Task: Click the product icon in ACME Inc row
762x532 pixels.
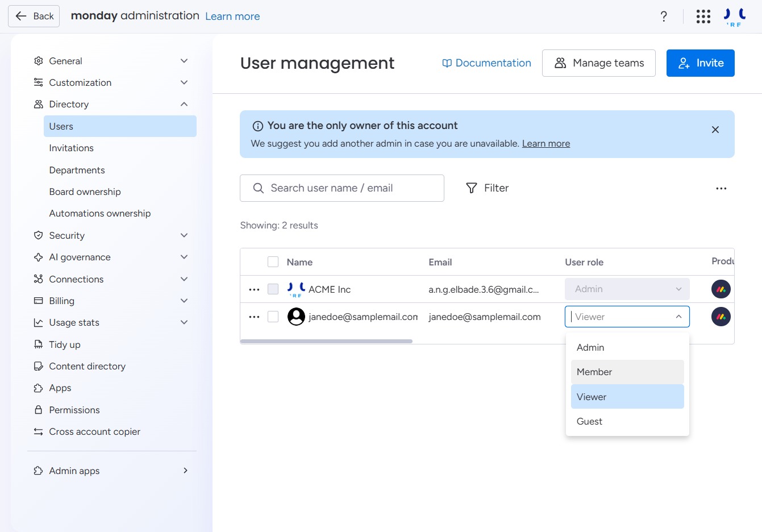Action: (721, 289)
